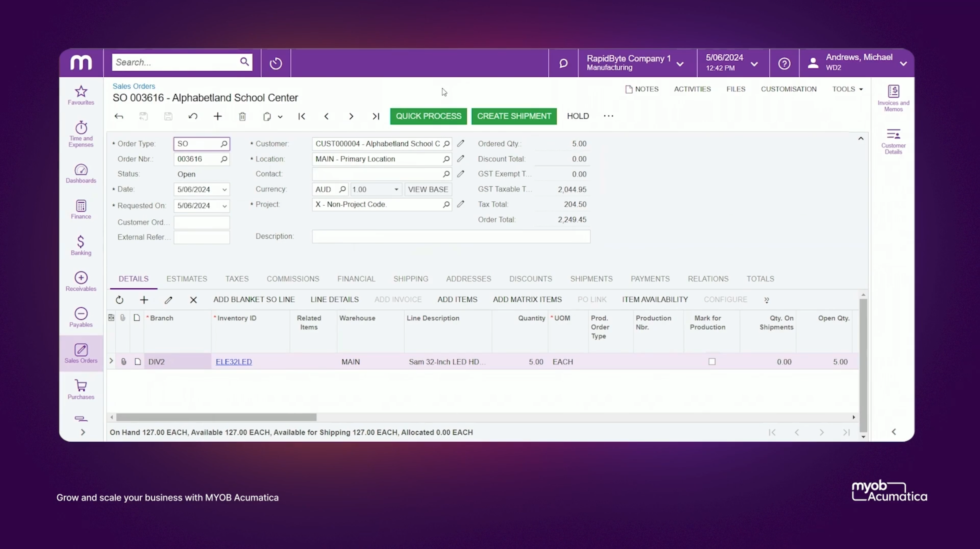The width and height of the screenshot is (980, 549).
Task: Click the ELE32LED inventory link
Action: pos(234,361)
